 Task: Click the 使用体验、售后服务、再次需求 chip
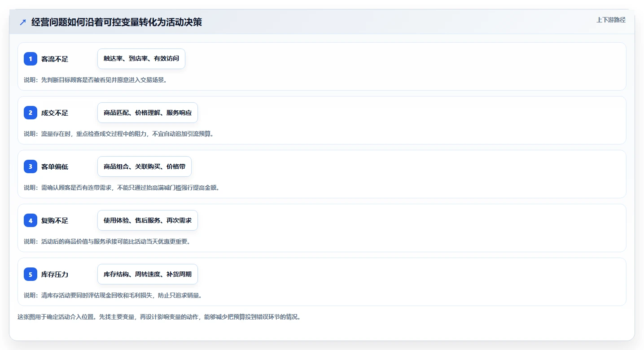(x=148, y=220)
